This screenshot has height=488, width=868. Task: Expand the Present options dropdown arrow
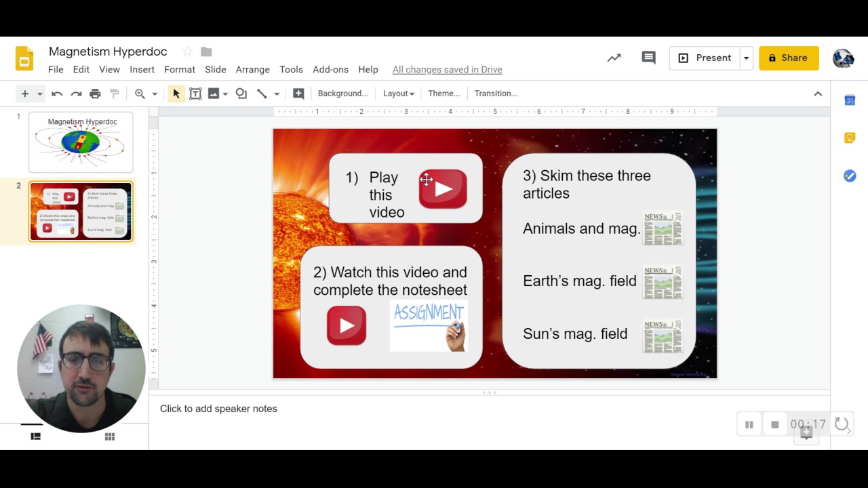[746, 58]
